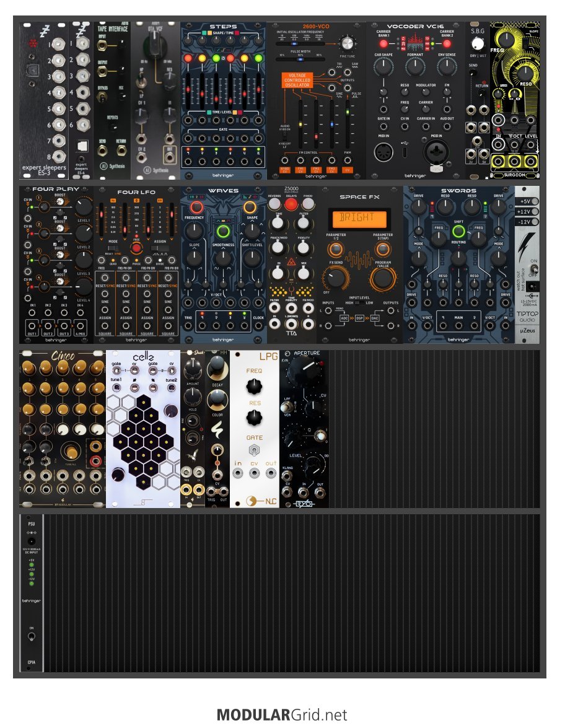The image size is (565, 728).
Task: Click the 'expert sleepers ES-3' label
Action: (44, 170)
